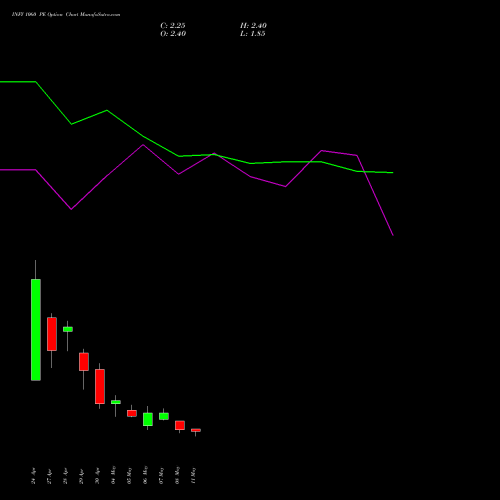Select the red 27 Apr candlestick

[x=52, y=334]
